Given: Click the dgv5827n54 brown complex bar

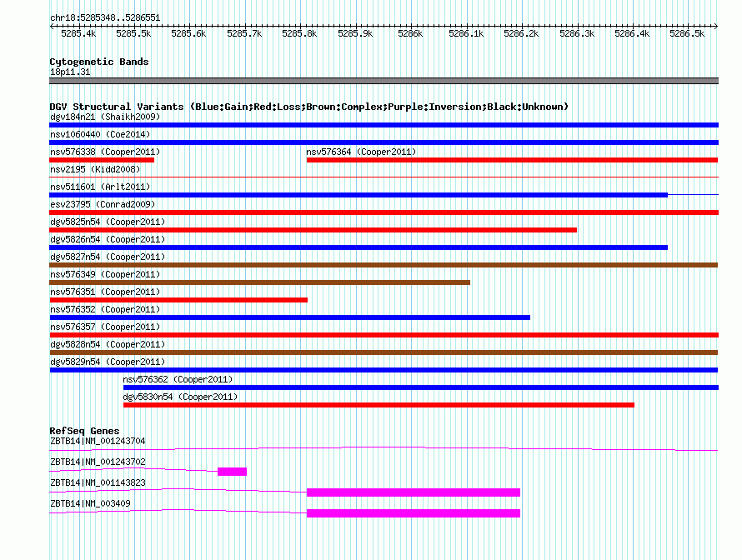Looking at the screenshot, I should pos(384,265).
